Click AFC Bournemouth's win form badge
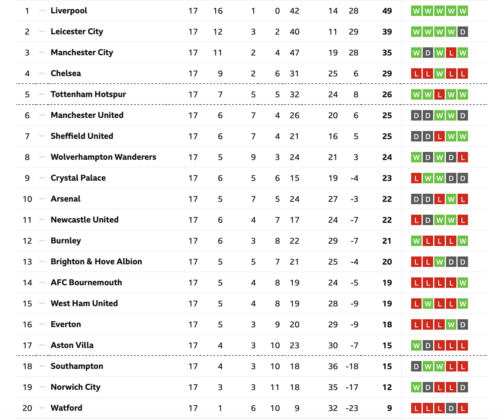This screenshot has width=504, height=420. pyautogui.click(x=463, y=283)
